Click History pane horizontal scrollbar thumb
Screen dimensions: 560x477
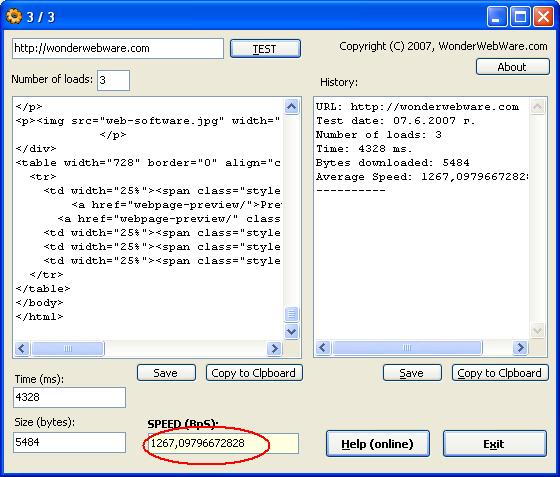pyautogui.click(x=407, y=347)
